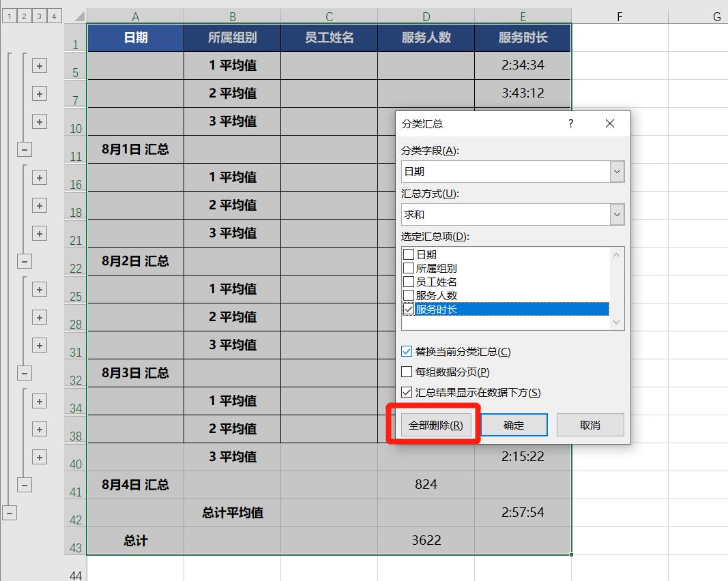Open the 分类字段 dropdown showing 日期
This screenshot has width=728, height=581.
tap(617, 171)
